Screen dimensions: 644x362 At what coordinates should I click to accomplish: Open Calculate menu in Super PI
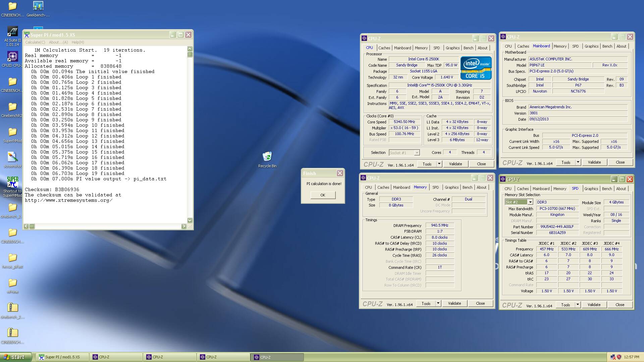coord(35,42)
